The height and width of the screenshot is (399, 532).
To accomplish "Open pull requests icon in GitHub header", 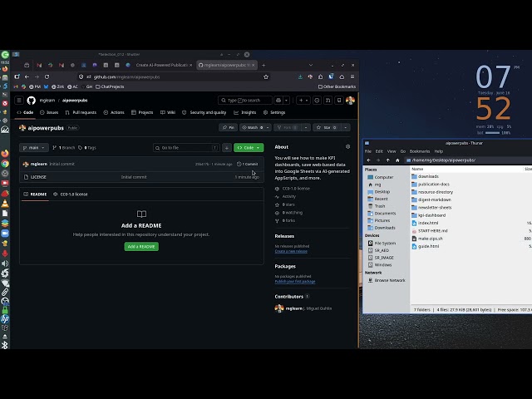I will tap(328, 100).
